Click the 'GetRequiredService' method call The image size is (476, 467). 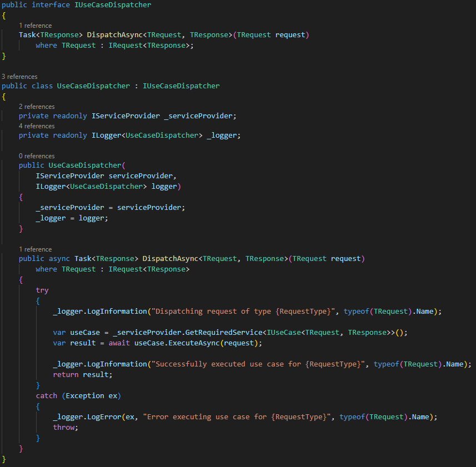[224, 333]
